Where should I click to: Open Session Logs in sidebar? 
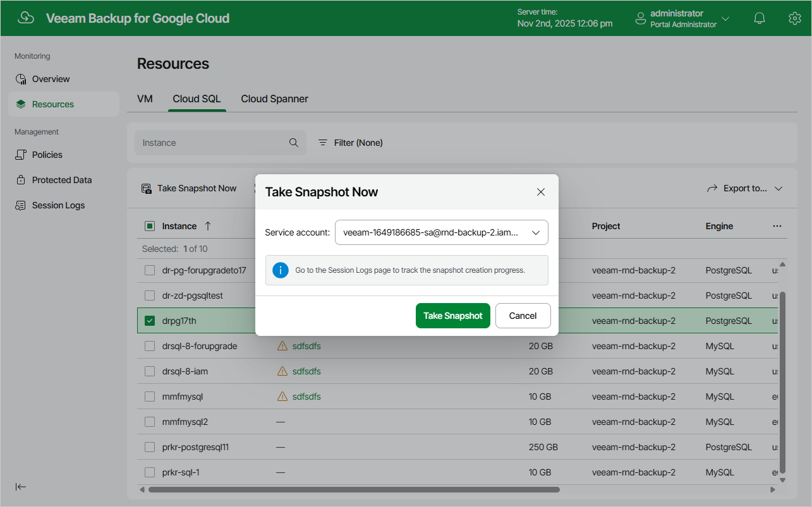coord(63,205)
